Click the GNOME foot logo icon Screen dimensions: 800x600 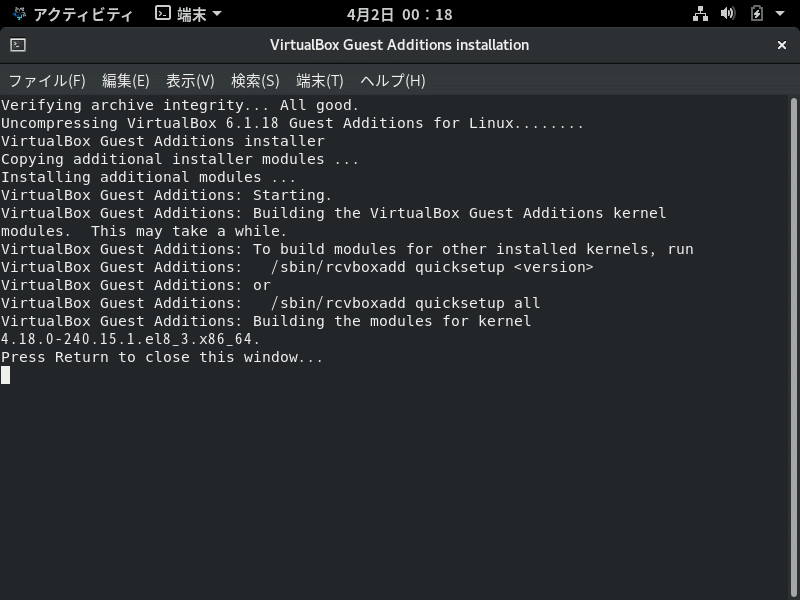(x=19, y=14)
